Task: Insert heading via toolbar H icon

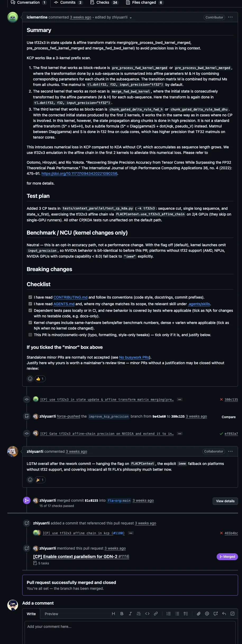Action: click(x=113, y=614)
